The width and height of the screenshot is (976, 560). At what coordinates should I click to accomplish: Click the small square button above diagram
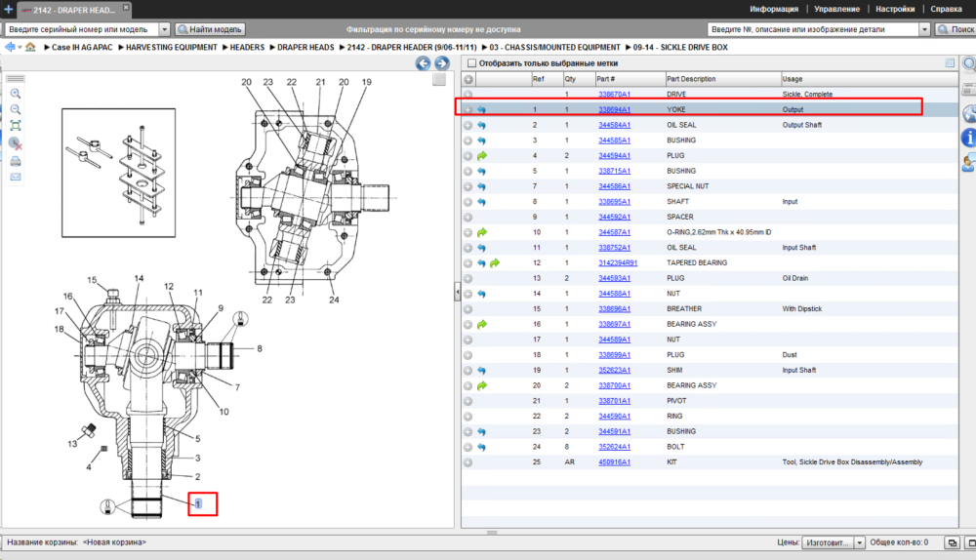click(x=439, y=80)
